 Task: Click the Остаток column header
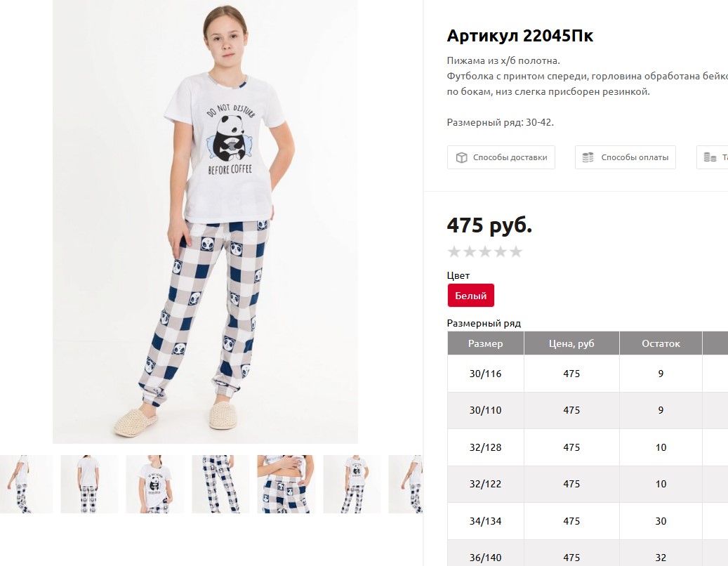tap(661, 343)
